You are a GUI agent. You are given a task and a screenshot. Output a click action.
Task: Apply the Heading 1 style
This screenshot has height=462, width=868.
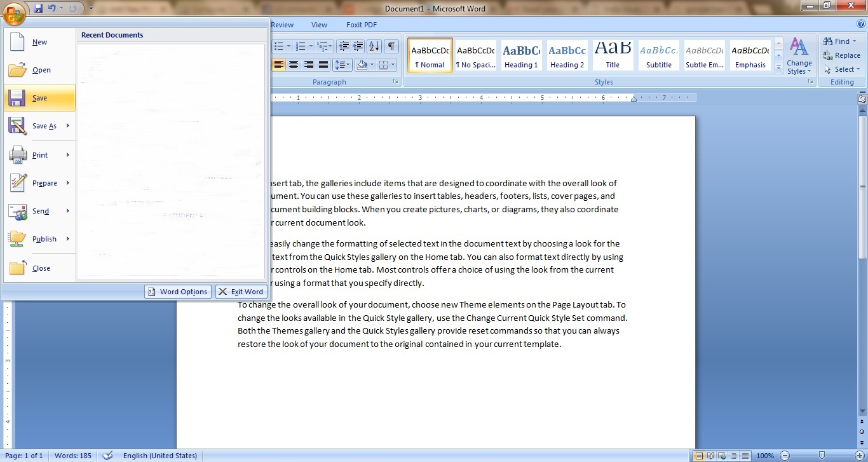522,55
